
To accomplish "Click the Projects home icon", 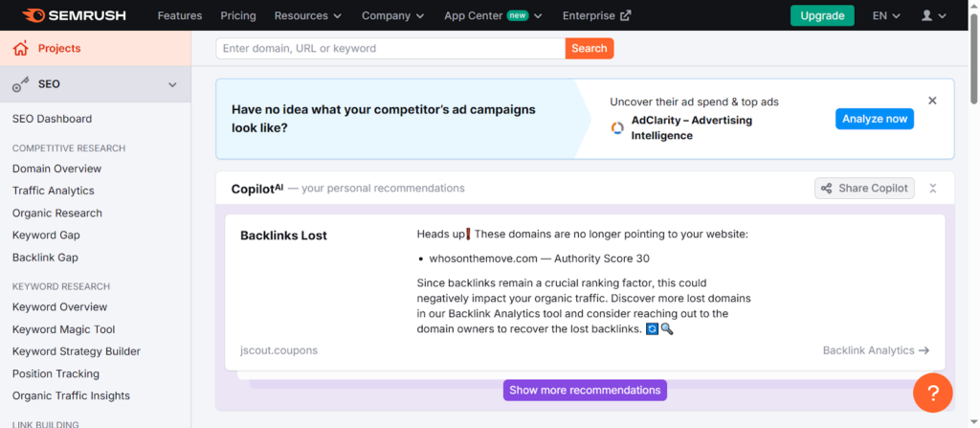I will click(x=21, y=48).
